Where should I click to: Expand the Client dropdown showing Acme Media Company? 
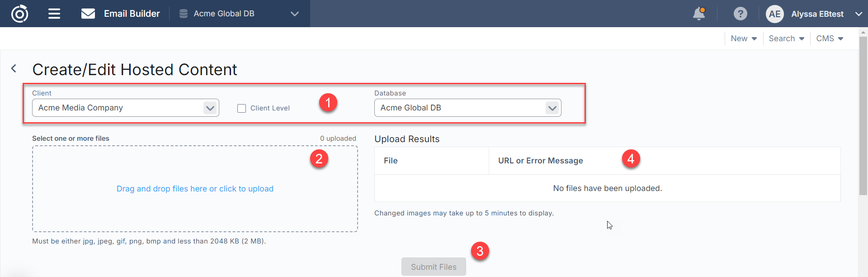(x=209, y=108)
